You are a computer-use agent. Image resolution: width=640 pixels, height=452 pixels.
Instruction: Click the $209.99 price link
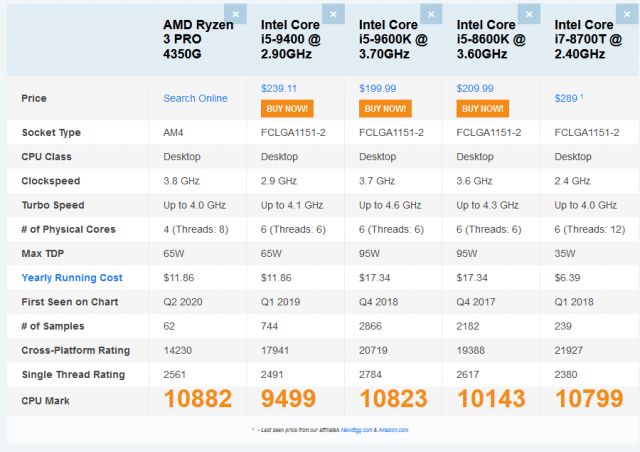tap(476, 88)
